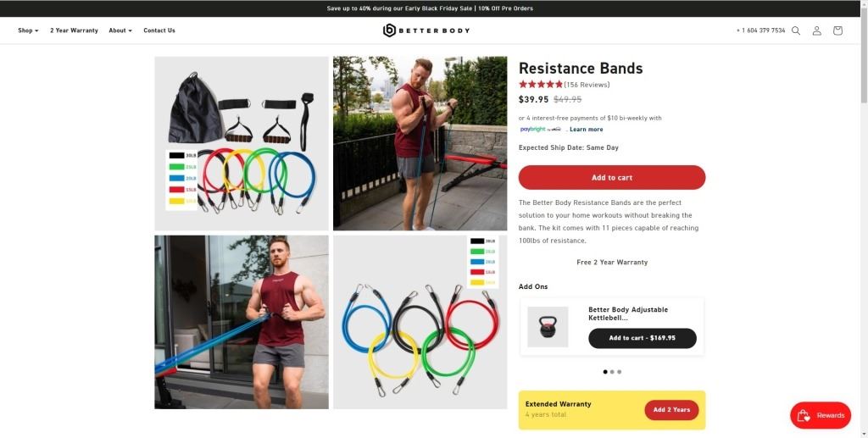
Task: Go to Contact Us page
Action: pos(159,30)
